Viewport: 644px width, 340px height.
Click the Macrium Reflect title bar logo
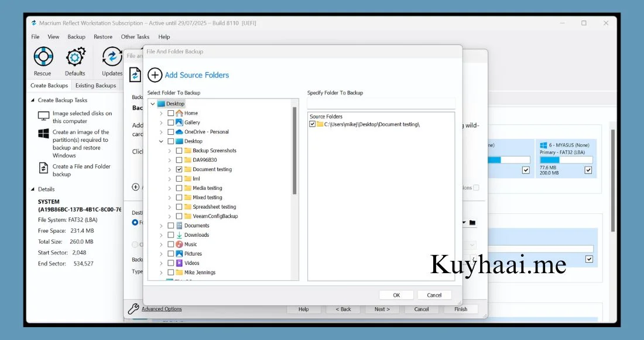34,23
